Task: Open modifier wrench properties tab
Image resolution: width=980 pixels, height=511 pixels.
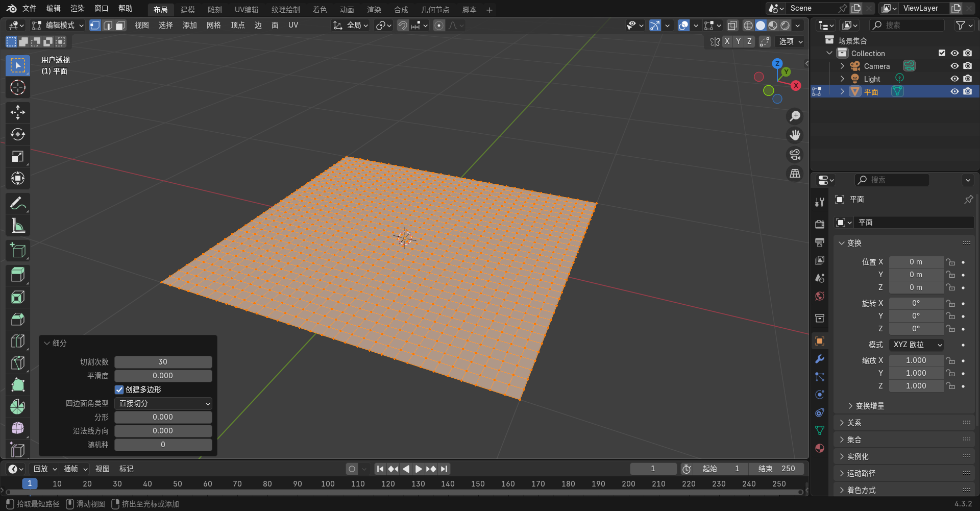Action: coord(820,359)
